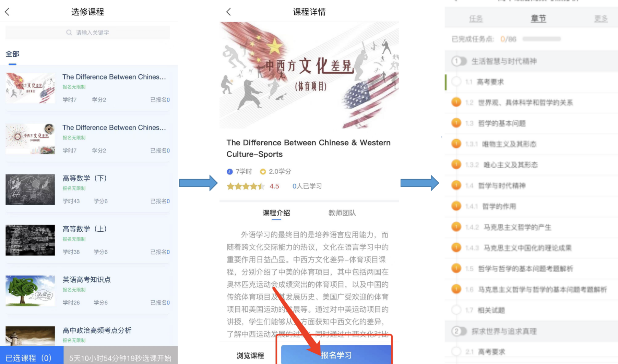Go back from the 选修课程 screen
Viewport: 618px width, 364px height.
[7, 12]
